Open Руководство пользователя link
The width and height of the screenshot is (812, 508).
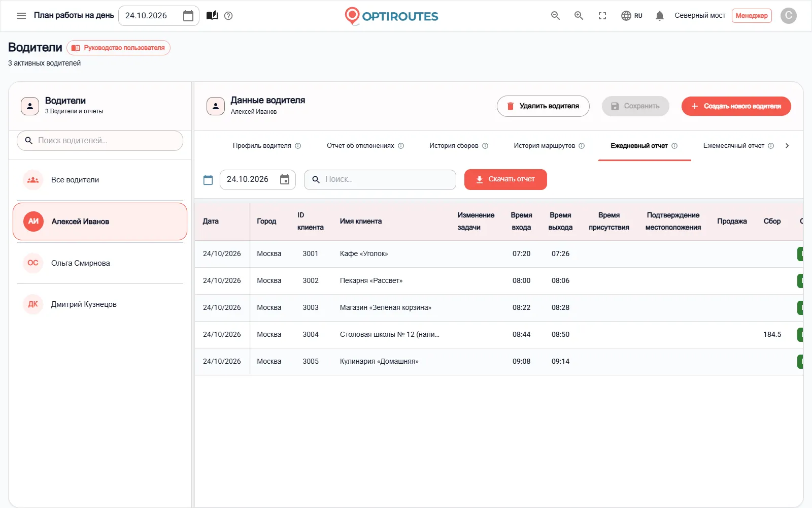pos(119,48)
